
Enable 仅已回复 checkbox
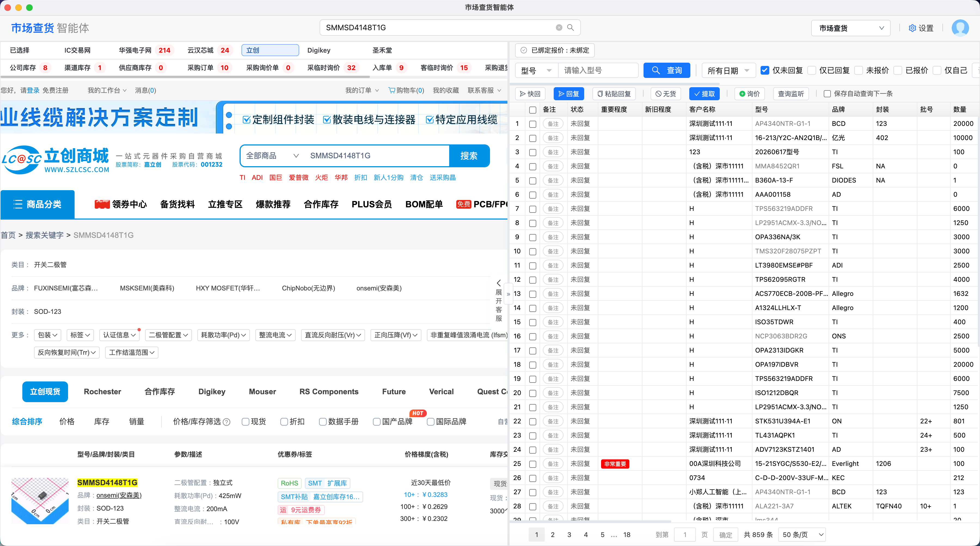point(812,71)
